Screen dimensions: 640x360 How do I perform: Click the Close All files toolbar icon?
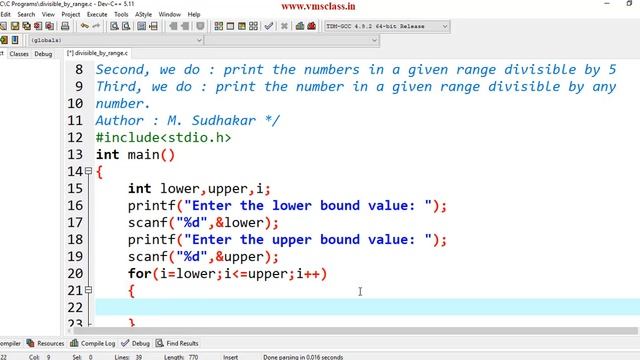(49, 26)
